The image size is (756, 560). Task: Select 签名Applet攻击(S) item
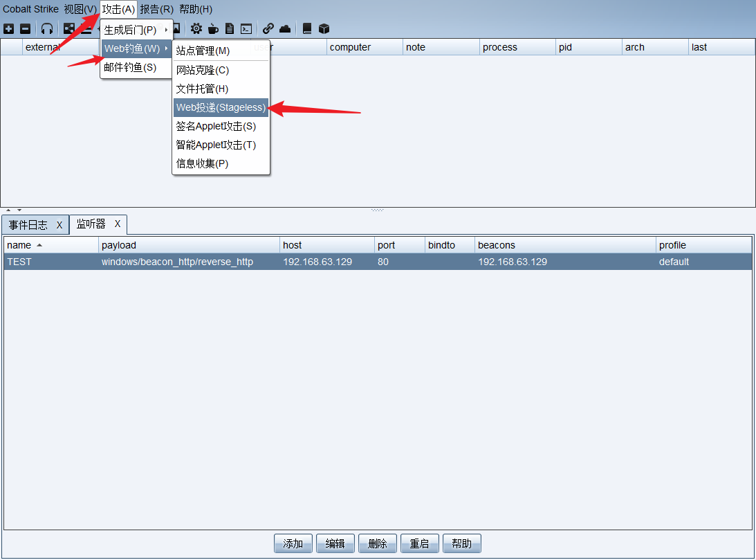click(221, 127)
